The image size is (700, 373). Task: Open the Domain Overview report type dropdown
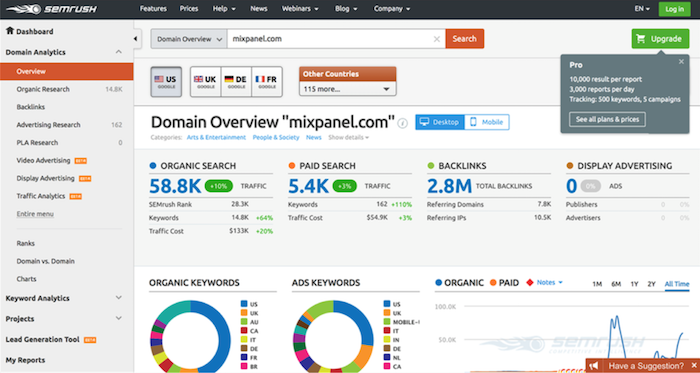point(189,39)
